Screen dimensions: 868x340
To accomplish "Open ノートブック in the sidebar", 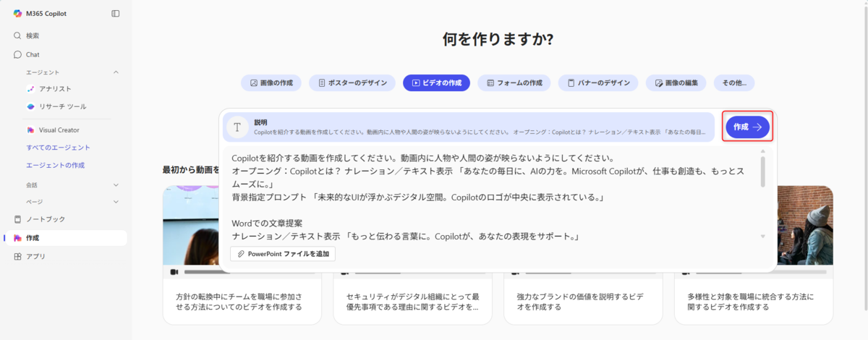I will coord(65,219).
